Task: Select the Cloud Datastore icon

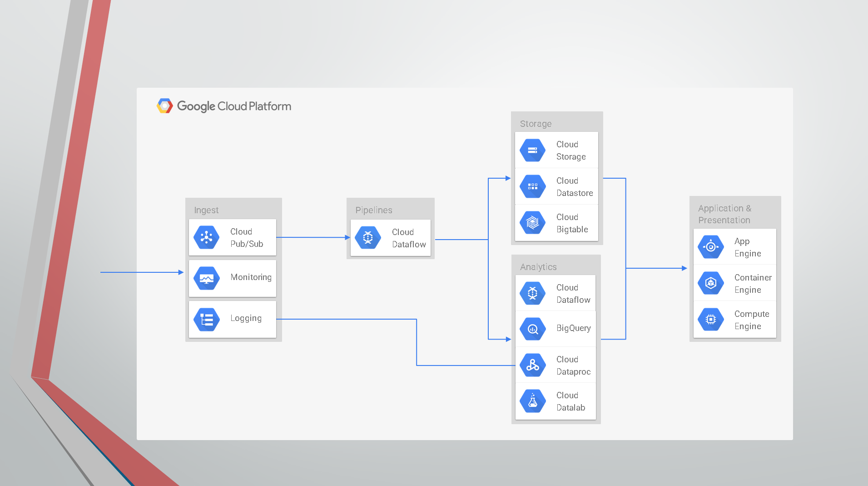Action: (533, 186)
